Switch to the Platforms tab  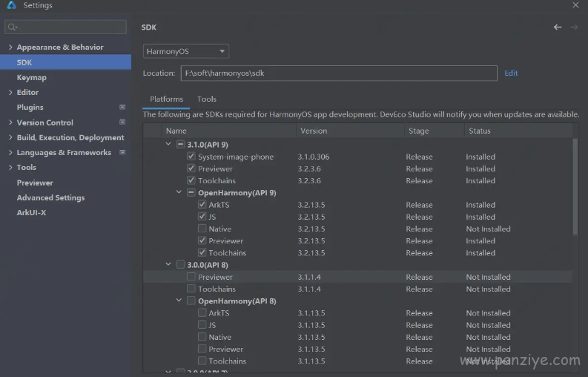[x=167, y=99]
